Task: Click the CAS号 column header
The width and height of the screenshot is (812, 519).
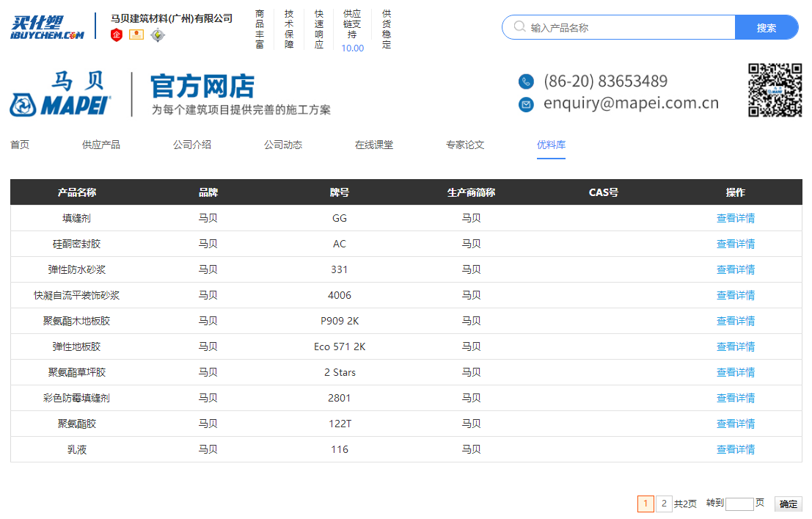Action: [x=603, y=192]
